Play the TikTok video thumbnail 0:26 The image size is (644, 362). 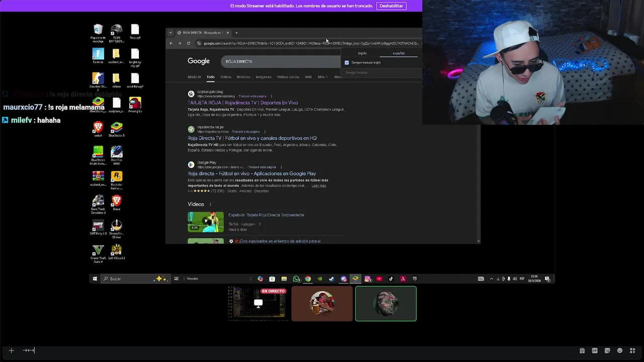206,222
